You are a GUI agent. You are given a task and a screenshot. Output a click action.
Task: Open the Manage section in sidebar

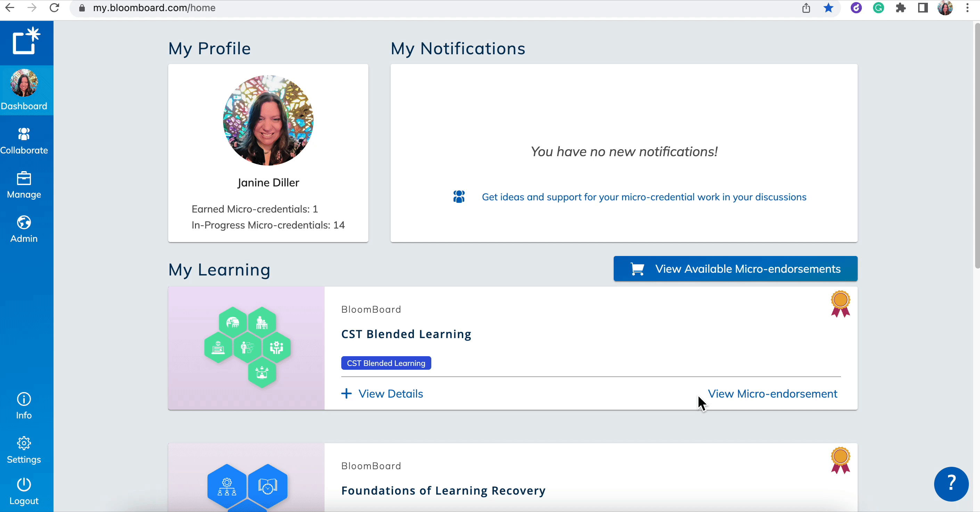point(24,185)
